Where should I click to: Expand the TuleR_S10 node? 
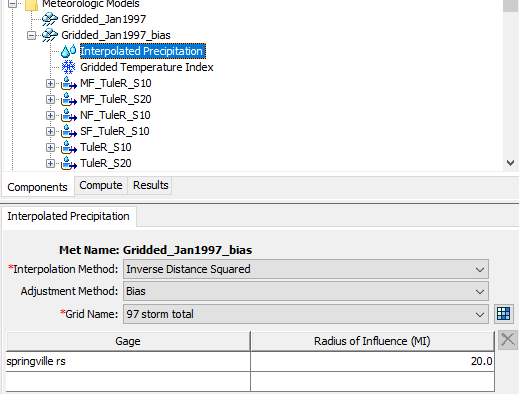[50, 147]
